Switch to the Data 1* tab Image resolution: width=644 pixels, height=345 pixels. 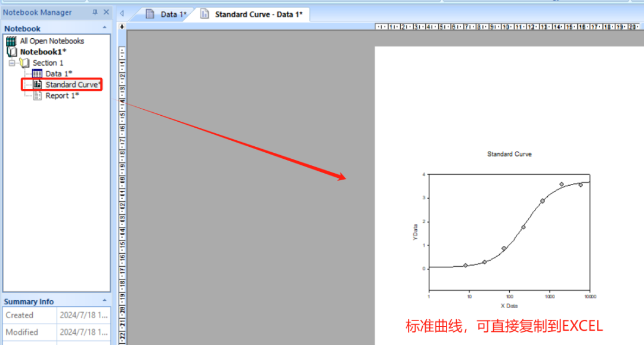click(167, 14)
